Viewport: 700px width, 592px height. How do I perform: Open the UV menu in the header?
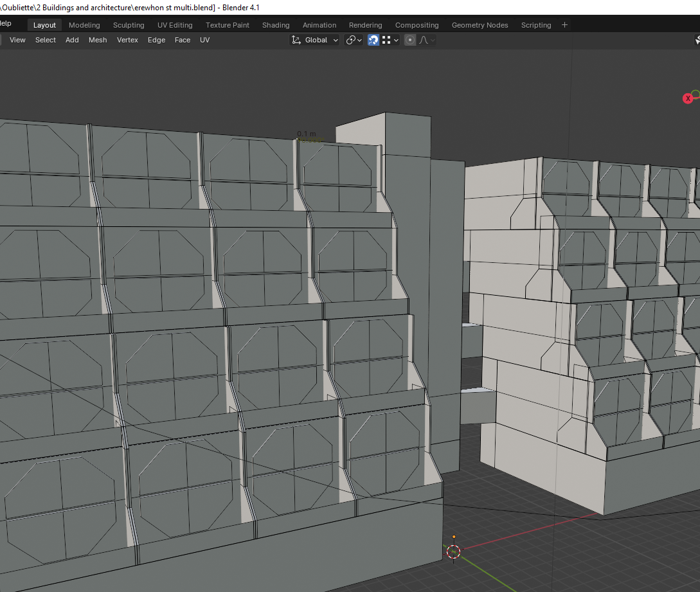(x=204, y=40)
